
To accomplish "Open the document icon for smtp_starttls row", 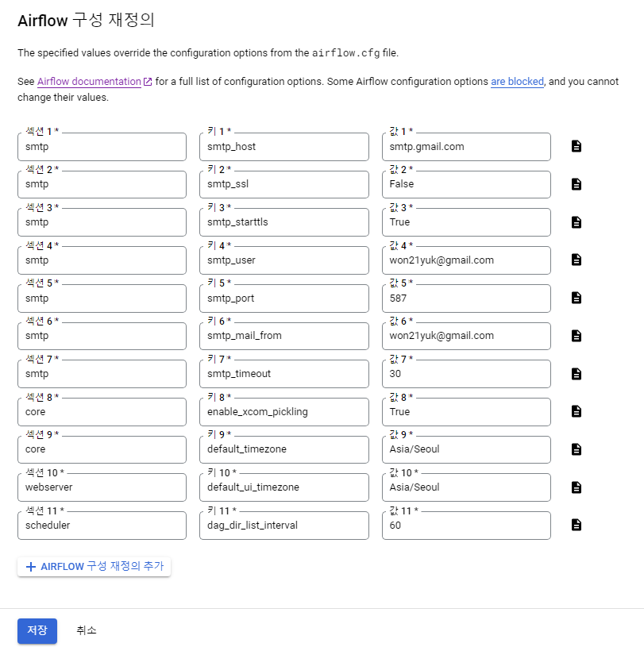I will click(x=576, y=221).
